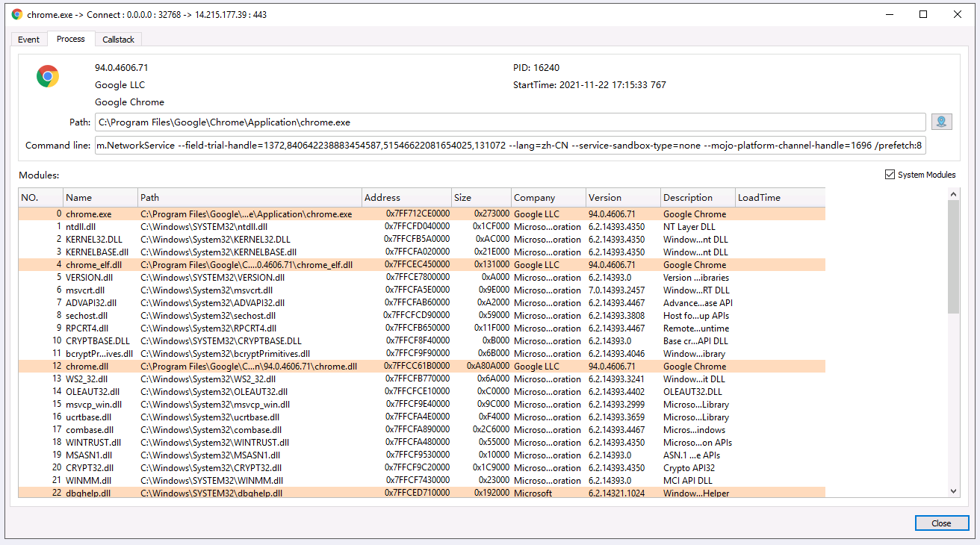
Task: Sort by the Version column header
Action: coord(624,198)
